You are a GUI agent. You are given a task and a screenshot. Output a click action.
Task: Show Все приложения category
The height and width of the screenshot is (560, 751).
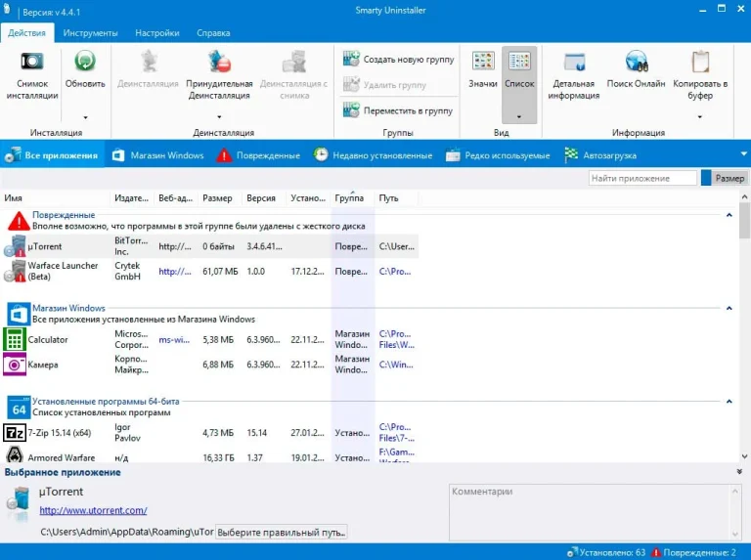(x=52, y=155)
